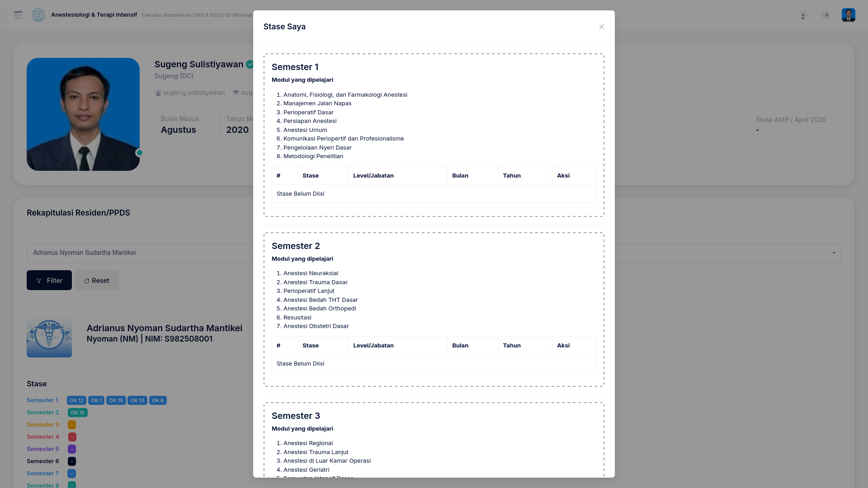Click the Semester 1 heading in modal

tap(295, 67)
